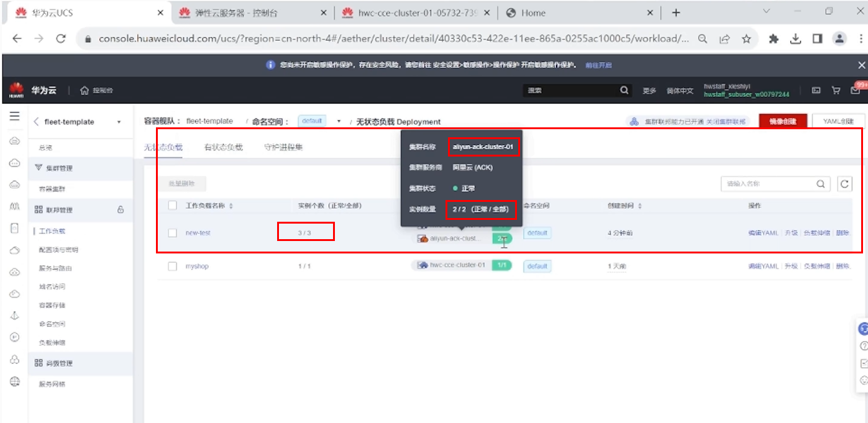Screen dimensions: 868x423
Task: Sort by 工作负载名称 column
Action: pos(231,206)
